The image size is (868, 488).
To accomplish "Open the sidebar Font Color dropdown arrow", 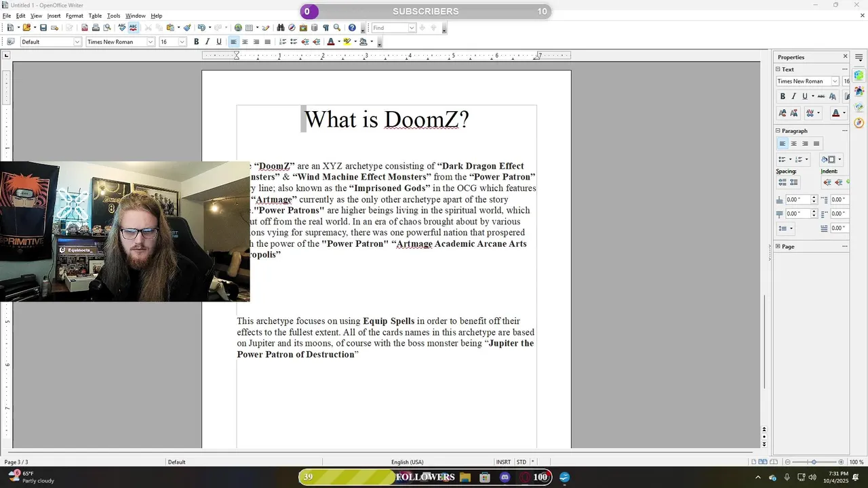I will click(844, 113).
